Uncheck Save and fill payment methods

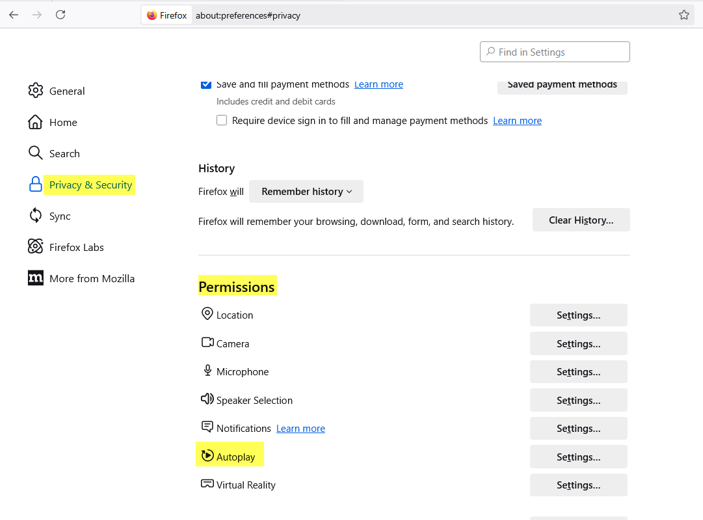tap(206, 84)
